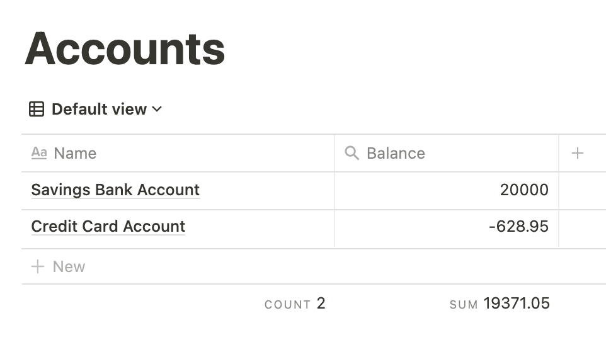Click the plus icon beside New
Image resolution: width=606 pixels, height=364 pixels.
(38, 266)
